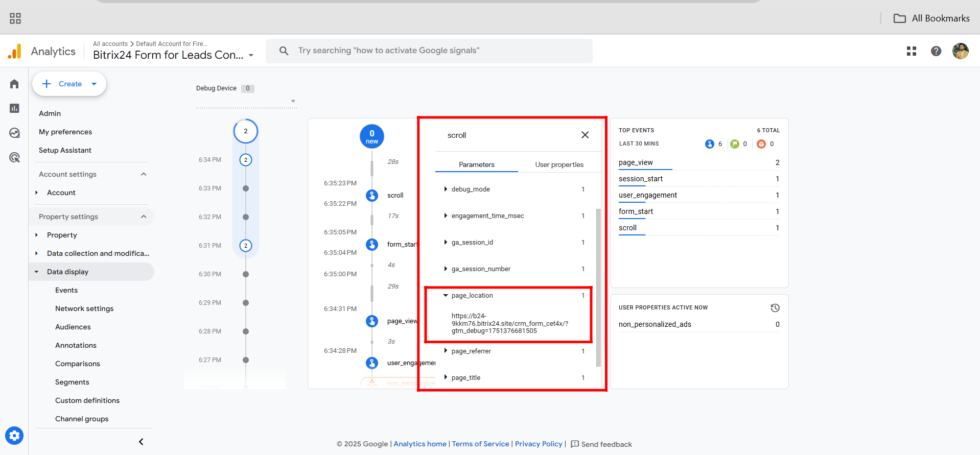The width and height of the screenshot is (980, 455).
Task: Switch to the Parameters tab
Action: pos(477,164)
